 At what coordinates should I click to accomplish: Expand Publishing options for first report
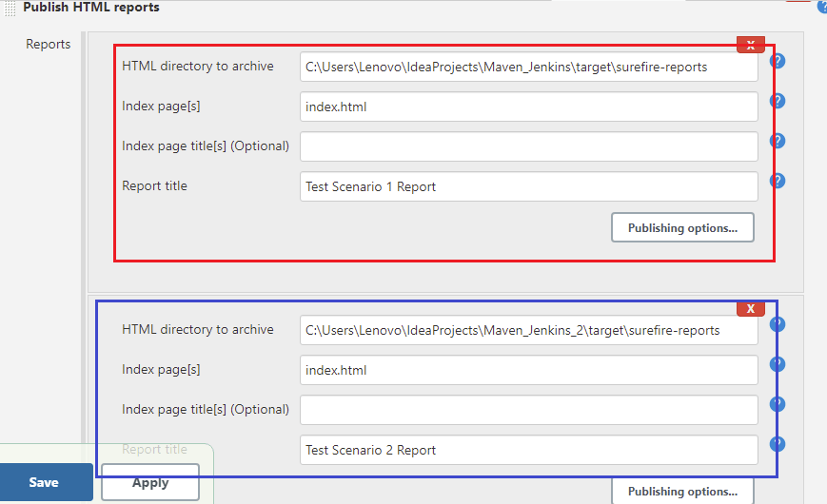682,228
